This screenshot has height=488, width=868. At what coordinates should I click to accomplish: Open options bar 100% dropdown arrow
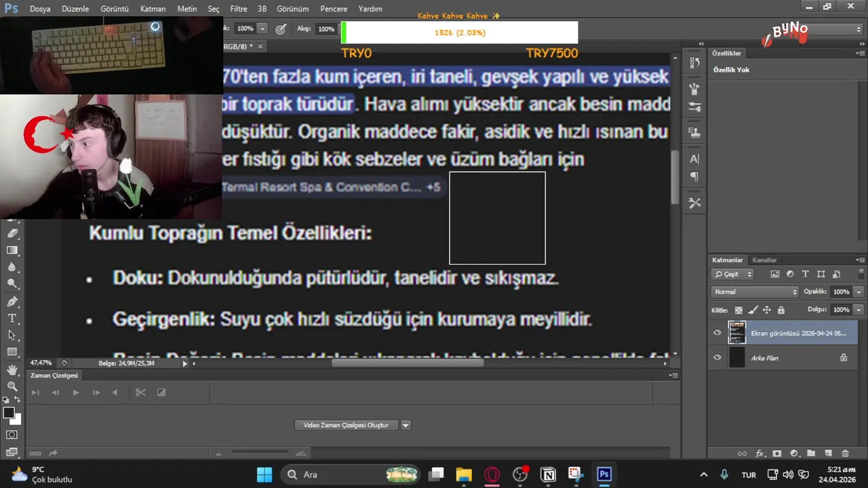pyautogui.click(x=262, y=29)
